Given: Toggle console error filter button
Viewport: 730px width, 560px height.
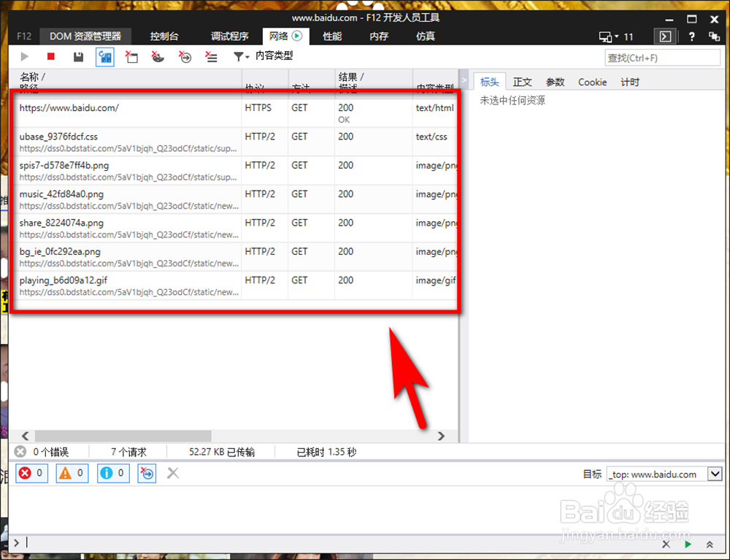Looking at the screenshot, I should (x=31, y=473).
